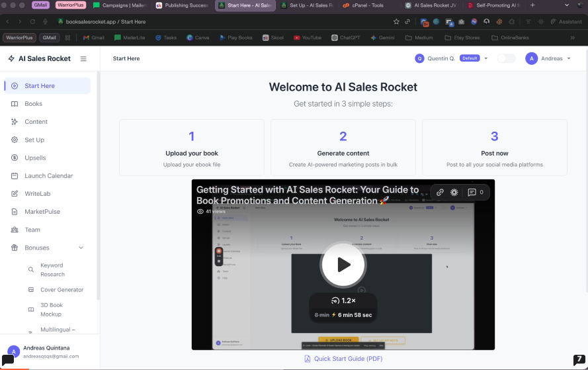Image resolution: width=588 pixels, height=370 pixels.
Task: Open the video comments icon
Action: tap(472, 193)
